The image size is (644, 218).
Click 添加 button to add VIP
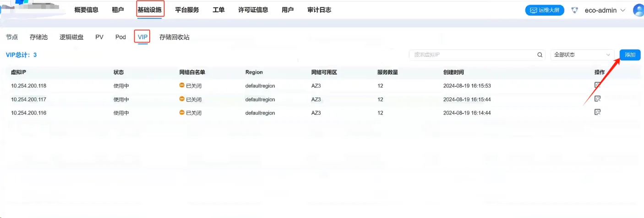[x=630, y=55]
